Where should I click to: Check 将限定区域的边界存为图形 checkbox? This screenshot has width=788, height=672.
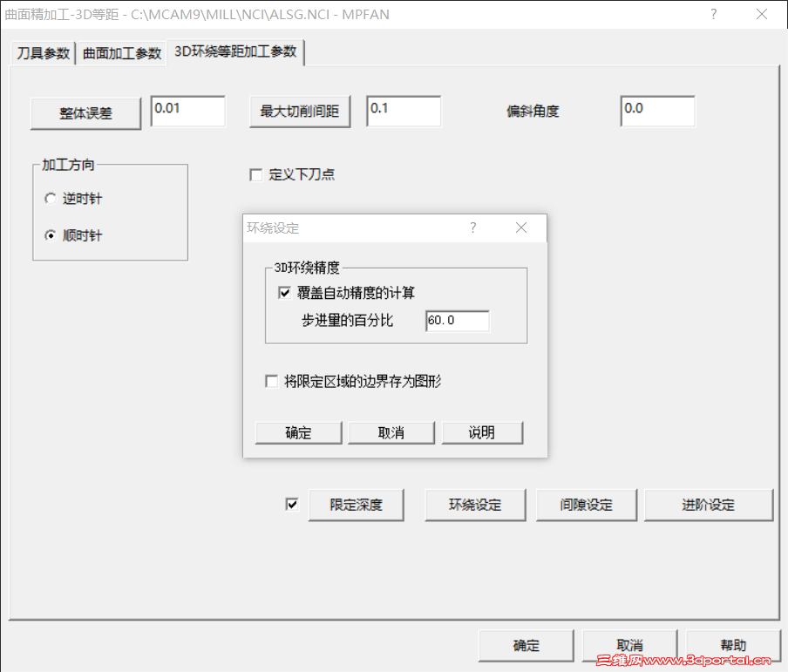click(x=271, y=381)
